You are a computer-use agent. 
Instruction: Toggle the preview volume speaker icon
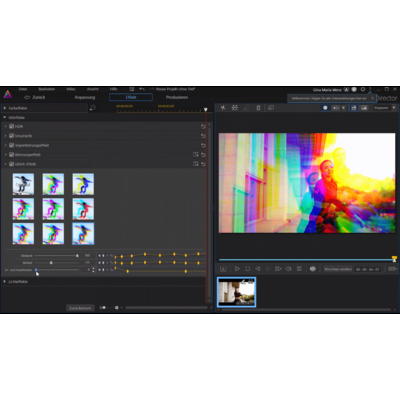click(289, 269)
